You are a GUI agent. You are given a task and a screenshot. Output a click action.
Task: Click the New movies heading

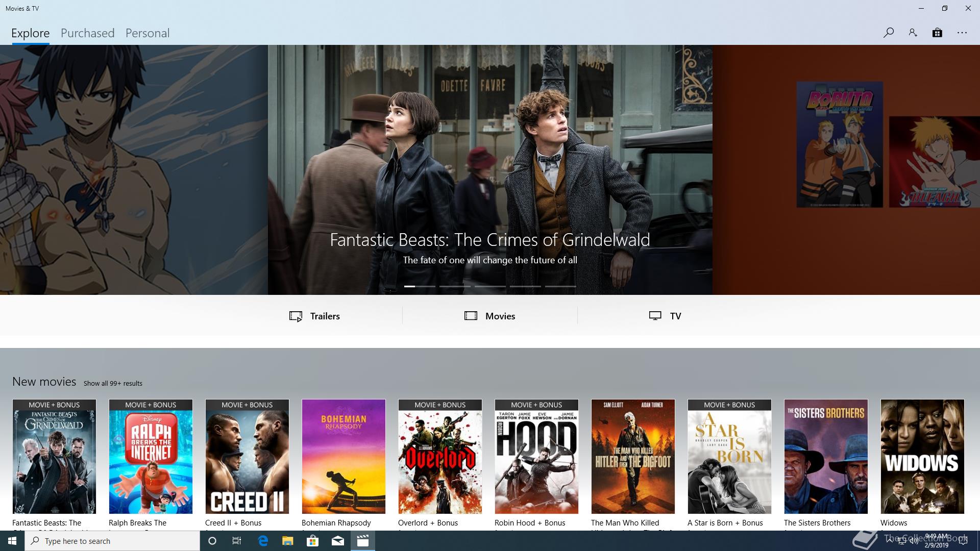(x=44, y=382)
